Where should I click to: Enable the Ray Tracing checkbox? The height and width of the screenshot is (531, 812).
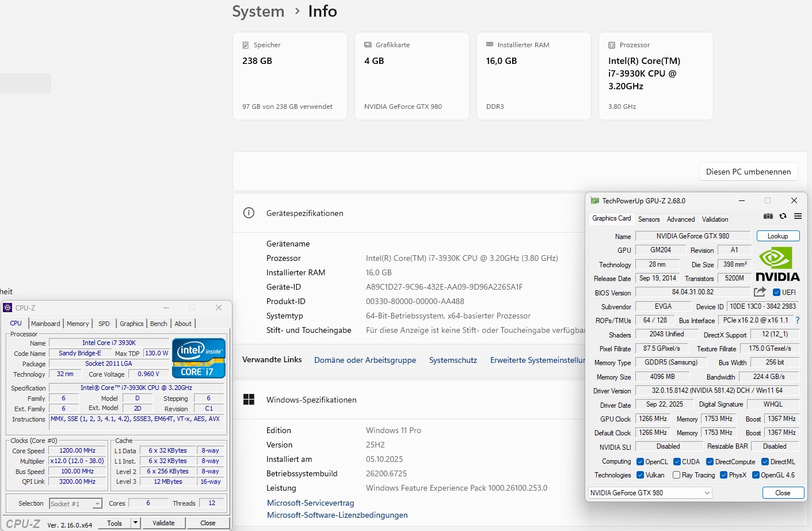(676, 475)
